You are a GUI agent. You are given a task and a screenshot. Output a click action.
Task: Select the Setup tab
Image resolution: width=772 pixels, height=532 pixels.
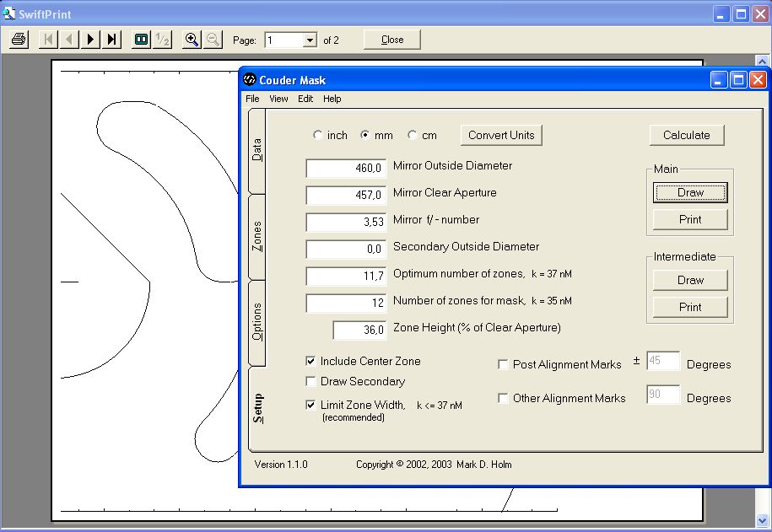(x=257, y=408)
